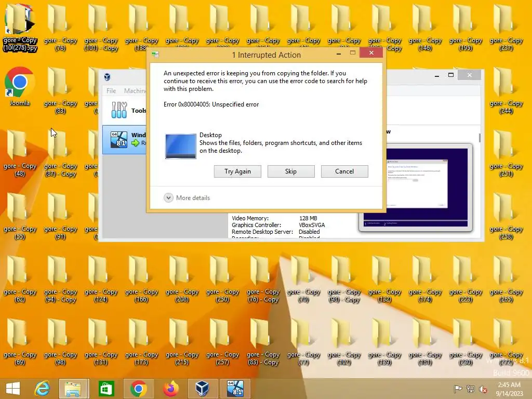Select the folder gore - Copy (237)
The height and width of the screenshot is (399, 532).
506,28
